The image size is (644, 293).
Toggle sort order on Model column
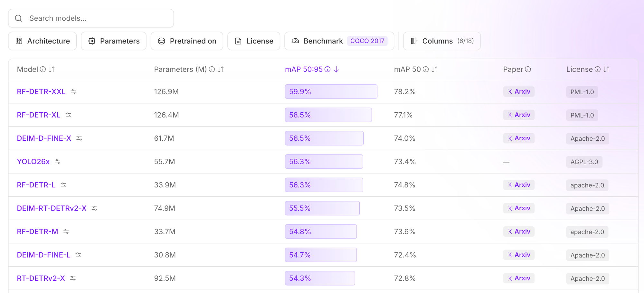coord(52,69)
